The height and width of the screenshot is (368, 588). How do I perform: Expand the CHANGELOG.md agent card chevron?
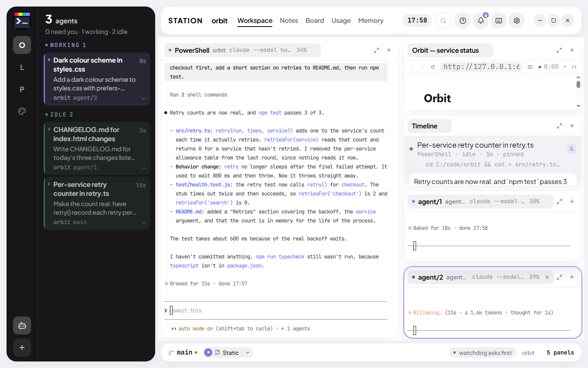click(x=144, y=168)
